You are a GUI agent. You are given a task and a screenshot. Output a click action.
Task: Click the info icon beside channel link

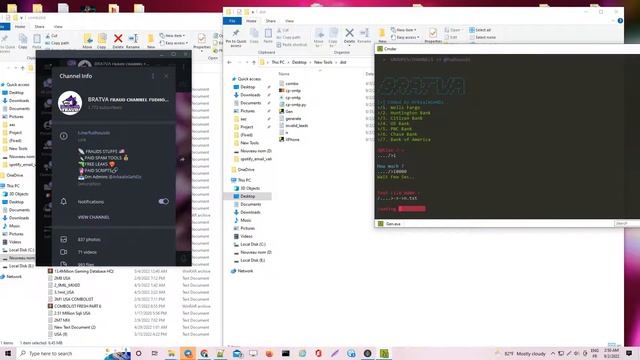pyautogui.click(x=64, y=136)
